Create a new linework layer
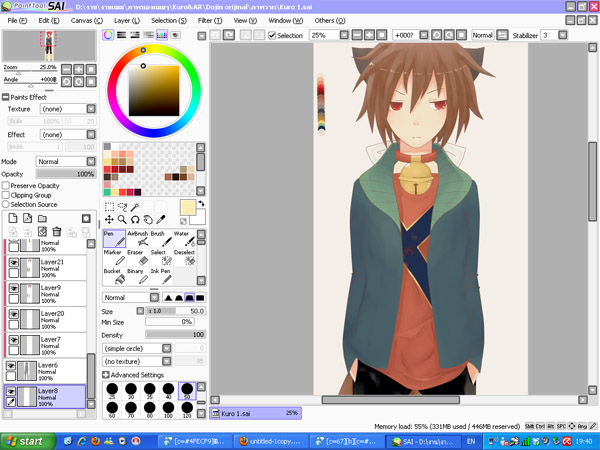This screenshot has width=600, height=450. (x=28, y=218)
